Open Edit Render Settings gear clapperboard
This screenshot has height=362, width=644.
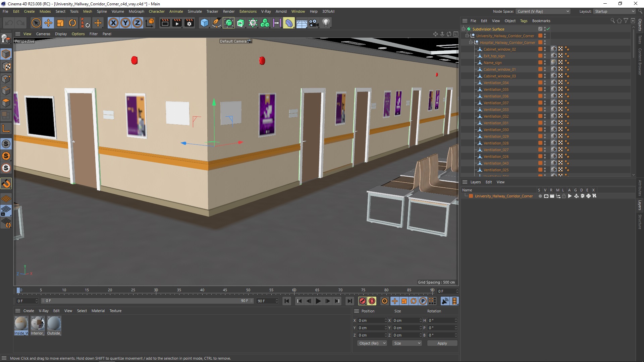click(x=190, y=23)
